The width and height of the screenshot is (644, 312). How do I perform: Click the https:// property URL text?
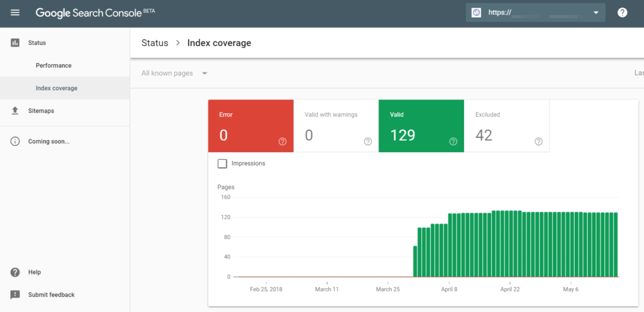[499, 13]
